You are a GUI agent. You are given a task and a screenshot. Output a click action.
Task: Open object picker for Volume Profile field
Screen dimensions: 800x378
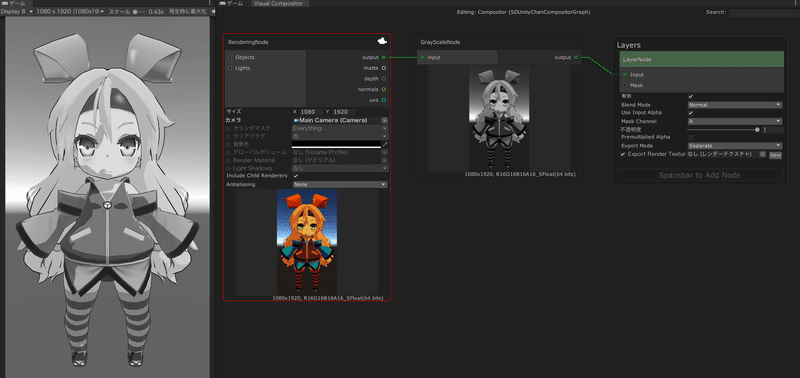[384, 152]
